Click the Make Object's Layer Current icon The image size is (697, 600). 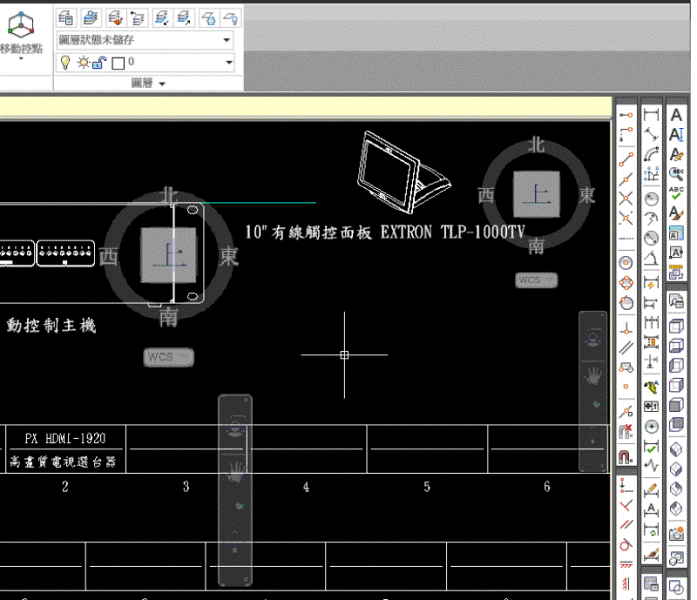pos(91,18)
